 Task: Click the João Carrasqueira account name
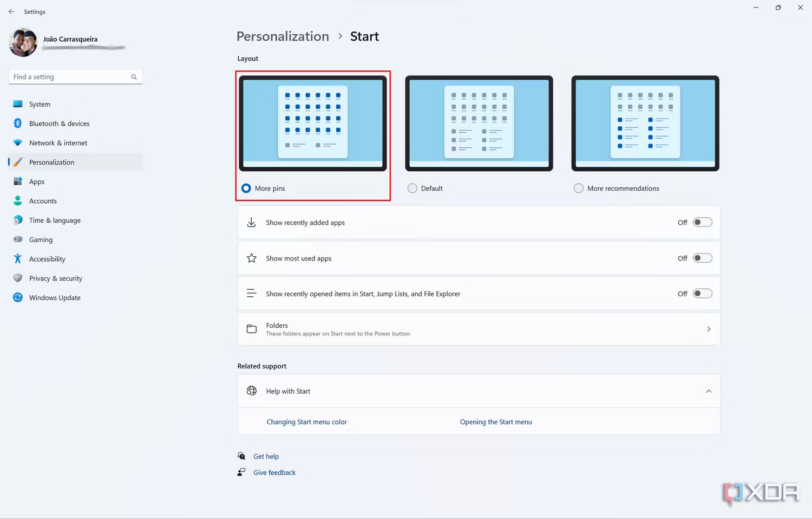70,39
